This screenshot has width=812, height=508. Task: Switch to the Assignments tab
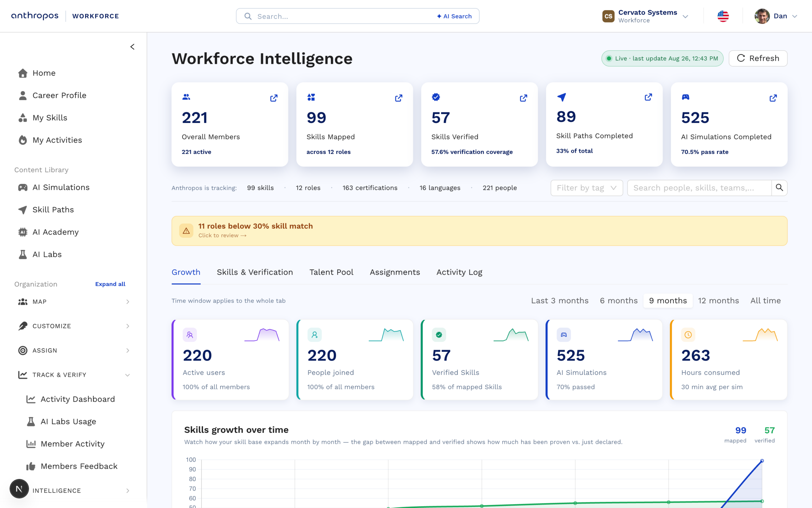(x=395, y=272)
